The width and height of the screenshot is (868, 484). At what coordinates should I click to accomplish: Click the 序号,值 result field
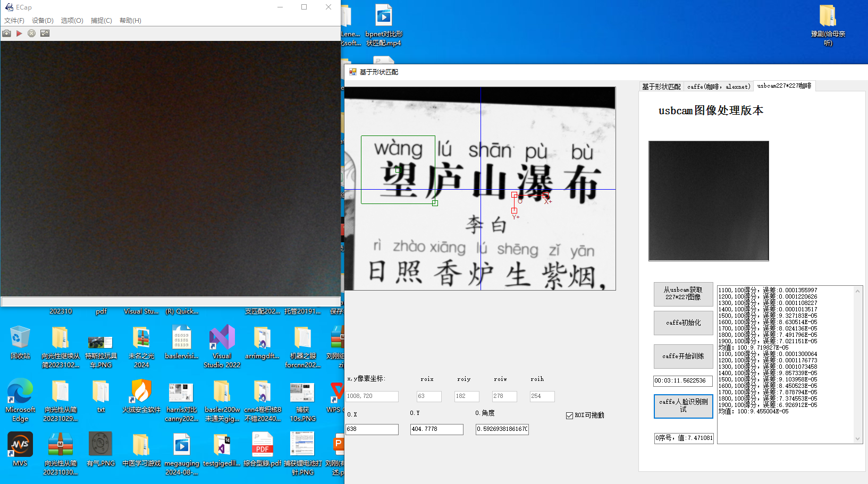[684, 438]
